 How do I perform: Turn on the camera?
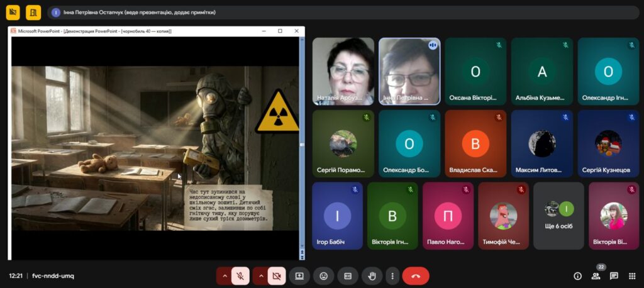point(275,275)
